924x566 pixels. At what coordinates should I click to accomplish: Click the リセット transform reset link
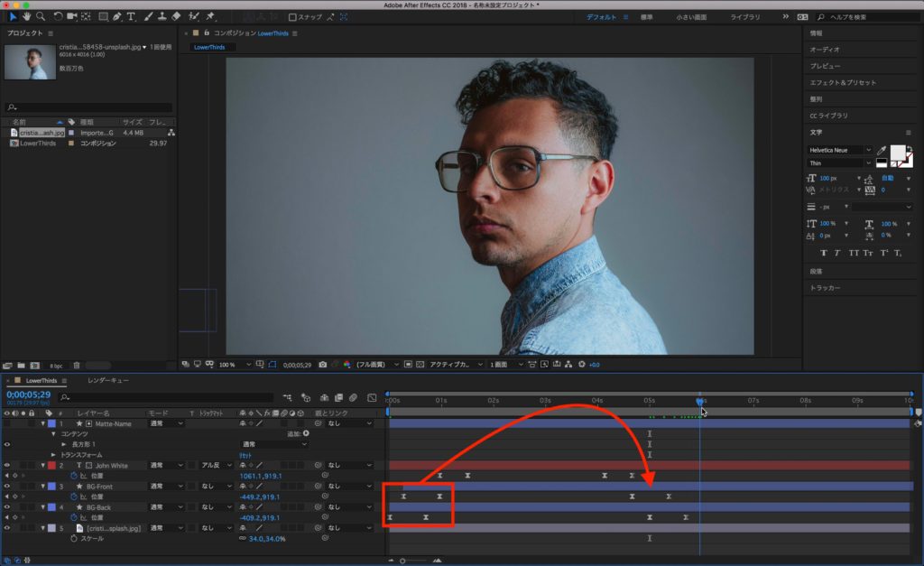pyautogui.click(x=245, y=455)
